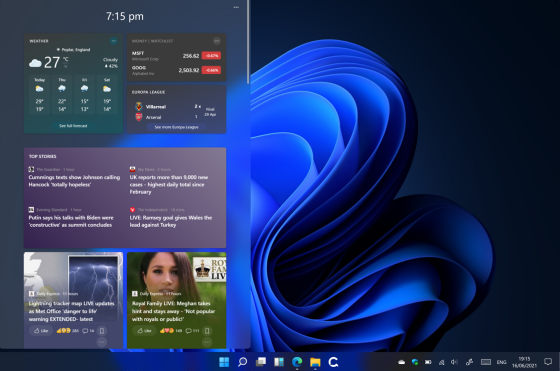Open Task View from taskbar
The width and height of the screenshot is (560, 371).
pos(261,362)
